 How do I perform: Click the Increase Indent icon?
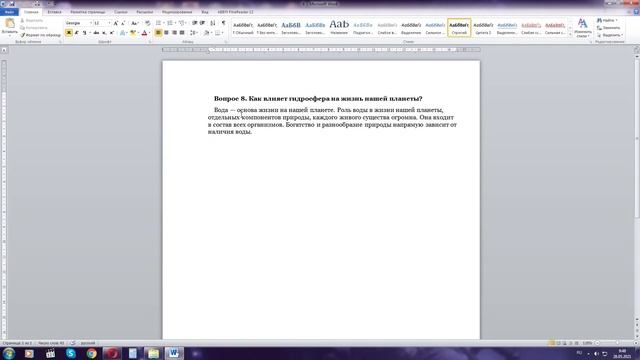202,23
